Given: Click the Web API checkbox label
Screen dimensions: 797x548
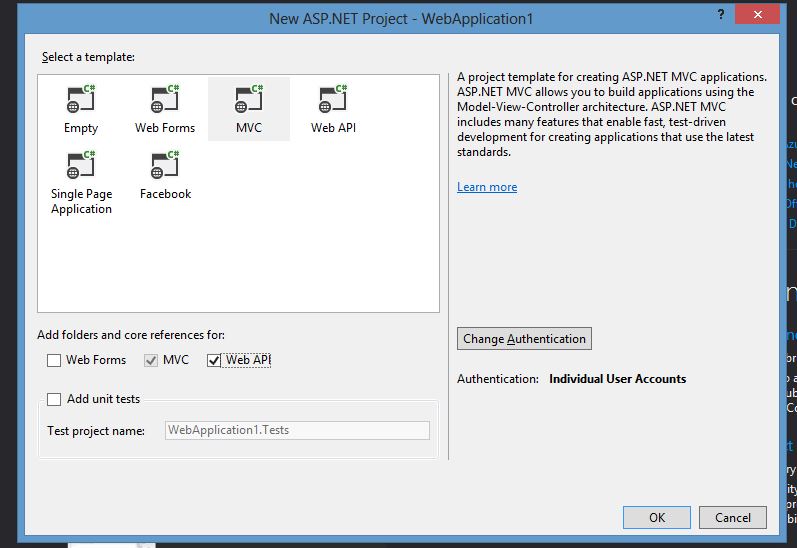Looking at the screenshot, I should coord(248,360).
